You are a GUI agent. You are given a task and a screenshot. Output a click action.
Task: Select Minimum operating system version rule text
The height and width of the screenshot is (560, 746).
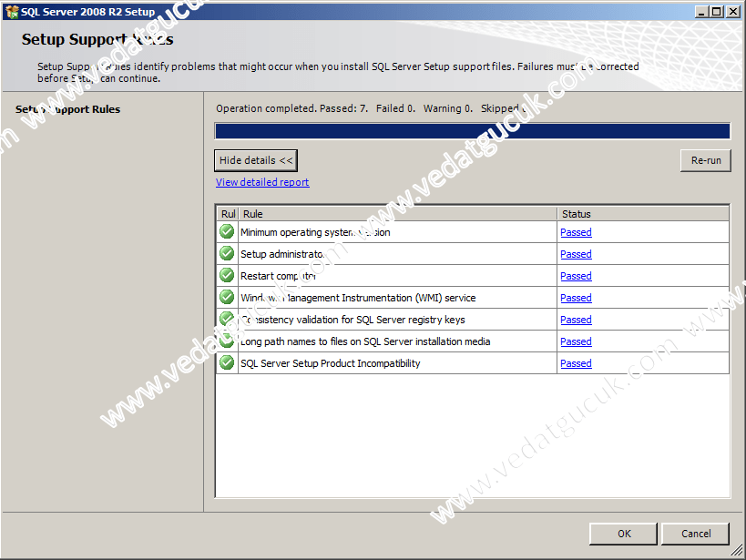pyautogui.click(x=315, y=232)
